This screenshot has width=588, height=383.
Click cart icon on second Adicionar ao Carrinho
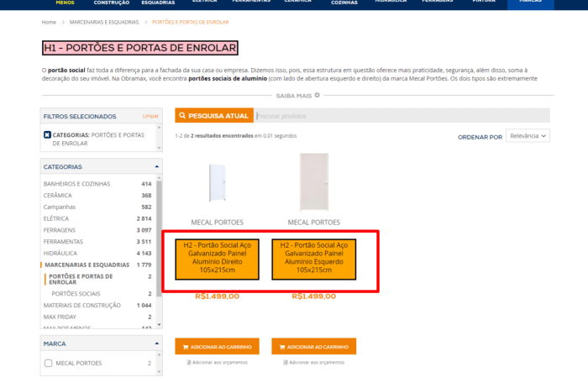[281, 347]
